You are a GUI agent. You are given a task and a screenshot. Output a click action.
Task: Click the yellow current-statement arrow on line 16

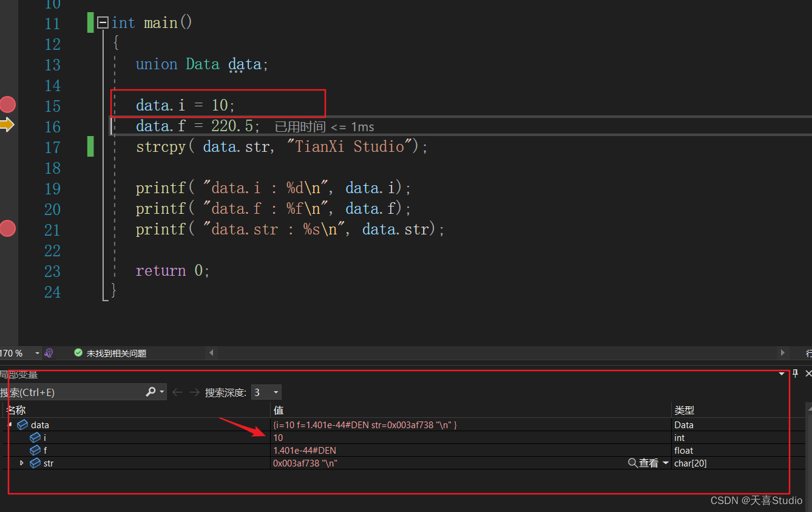pyautogui.click(x=7, y=125)
